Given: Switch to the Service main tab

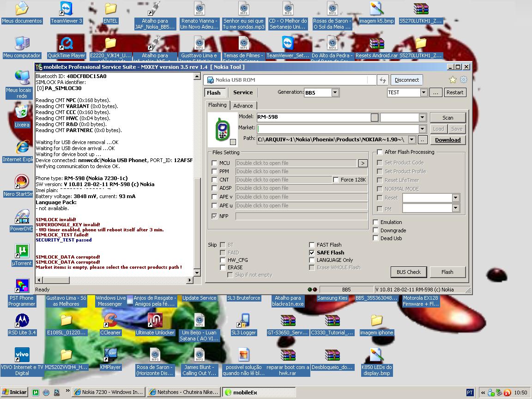Looking at the screenshot, I should [243, 92].
